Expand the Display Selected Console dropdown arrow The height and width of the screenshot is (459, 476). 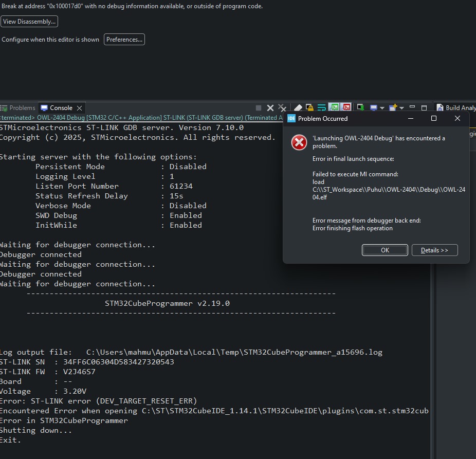382,108
